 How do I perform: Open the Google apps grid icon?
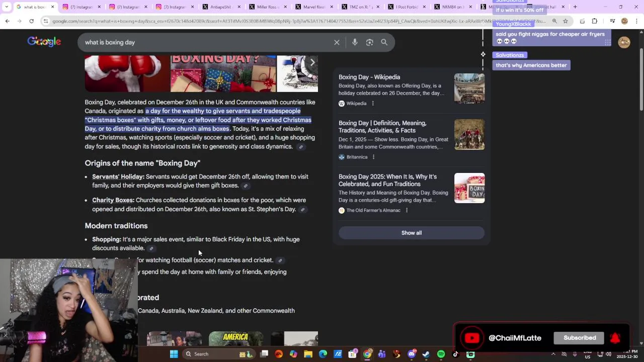[608, 43]
